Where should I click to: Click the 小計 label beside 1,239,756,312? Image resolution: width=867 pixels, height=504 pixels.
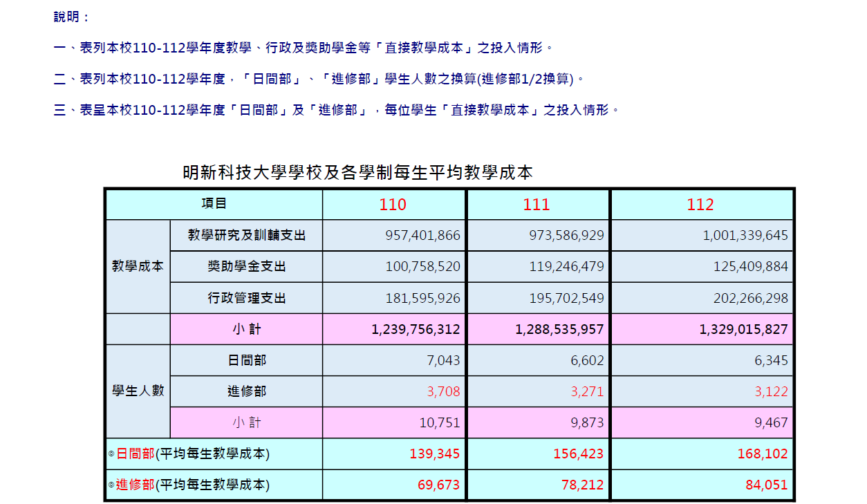[247, 329]
